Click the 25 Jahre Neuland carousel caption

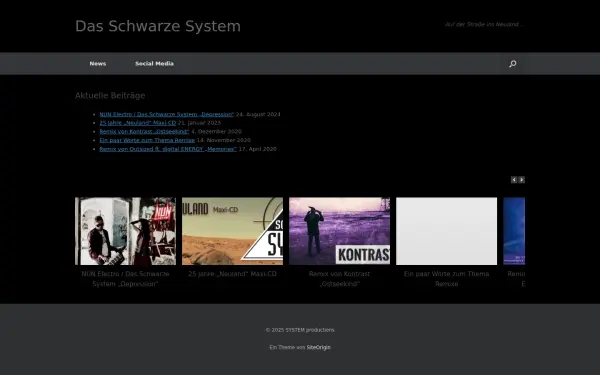coord(233,274)
